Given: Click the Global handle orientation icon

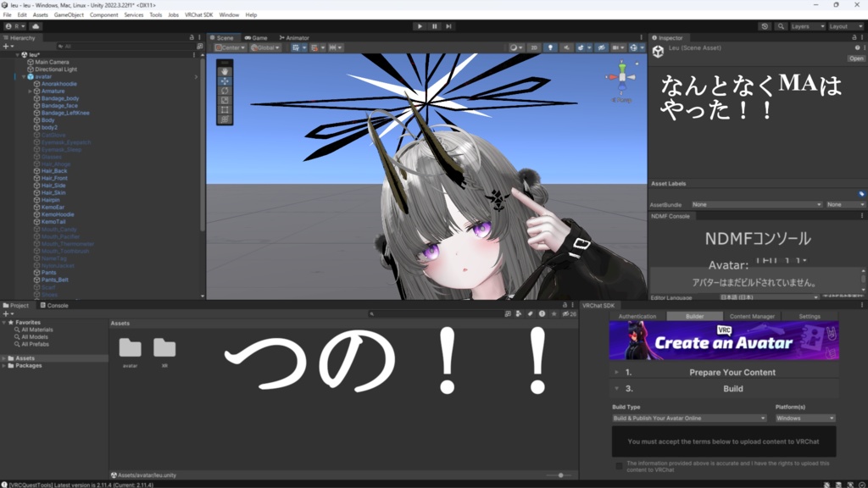Looking at the screenshot, I should click(x=254, y=47).
